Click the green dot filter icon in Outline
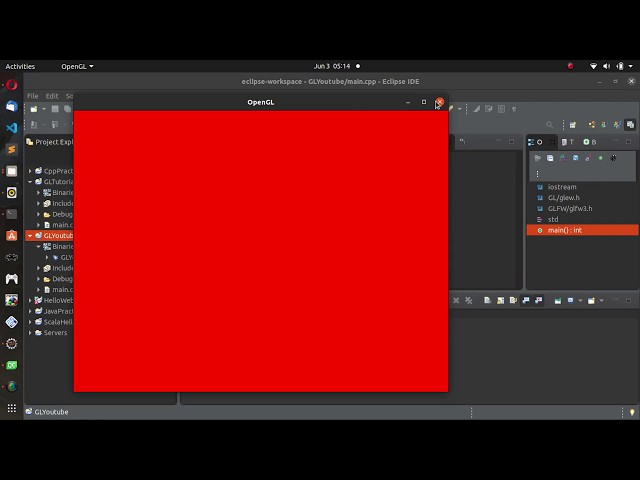 [600, 158]
